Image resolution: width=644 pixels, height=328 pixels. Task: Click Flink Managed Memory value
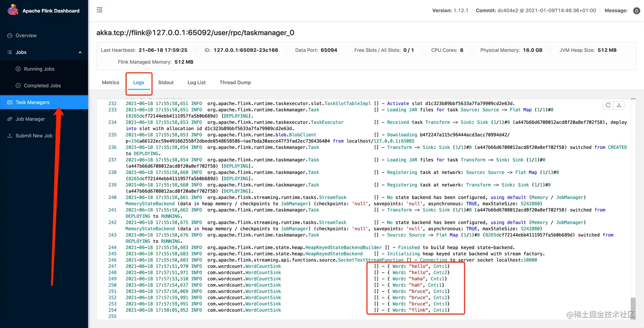[184, 62]
